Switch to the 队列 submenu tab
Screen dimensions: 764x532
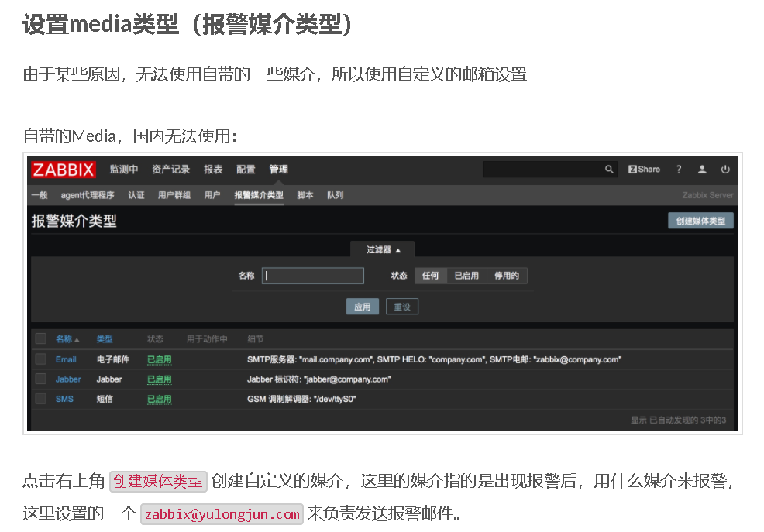pyautogui.click(x=336, y=195)
